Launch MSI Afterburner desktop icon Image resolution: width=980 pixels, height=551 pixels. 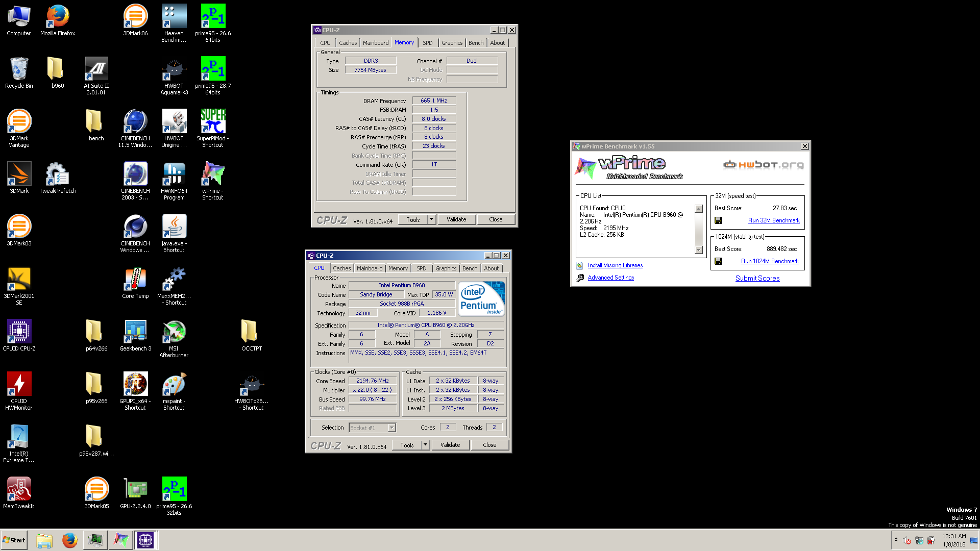(x=174, y=338)
